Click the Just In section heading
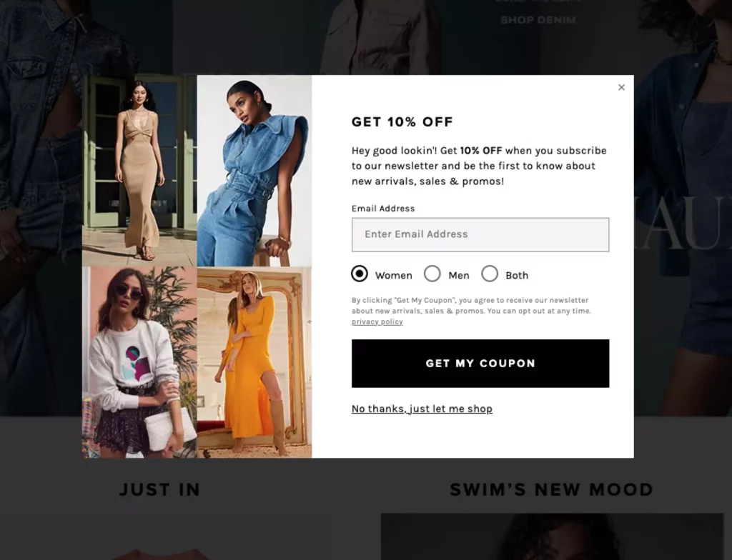The width and height of the screenshot is (732, 560). click(160, 489)
